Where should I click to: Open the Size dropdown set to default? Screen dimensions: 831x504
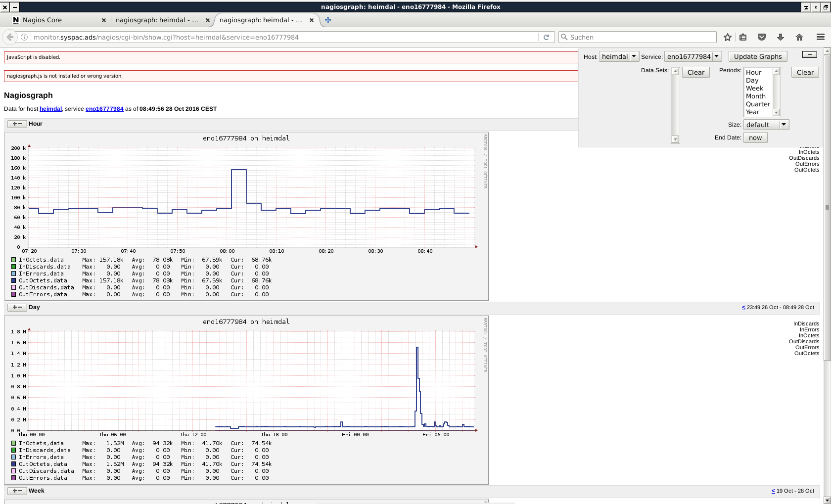[x=766, y=125]
